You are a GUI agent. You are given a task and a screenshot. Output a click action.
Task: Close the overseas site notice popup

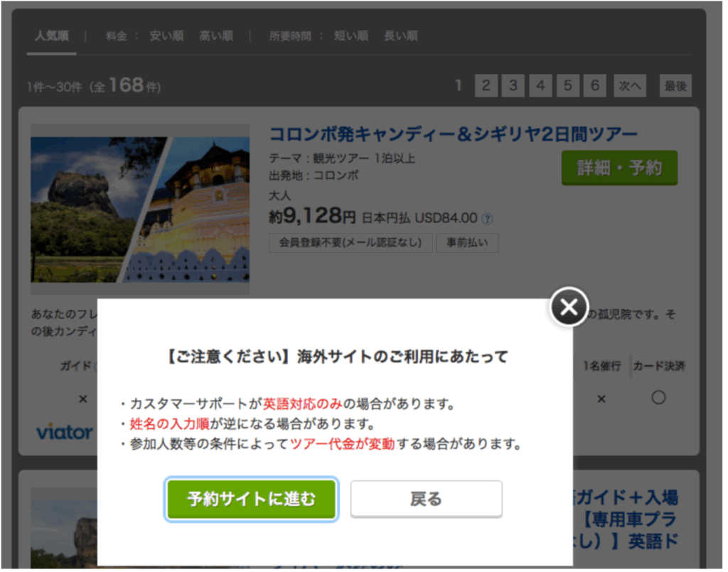click(569, 307)
